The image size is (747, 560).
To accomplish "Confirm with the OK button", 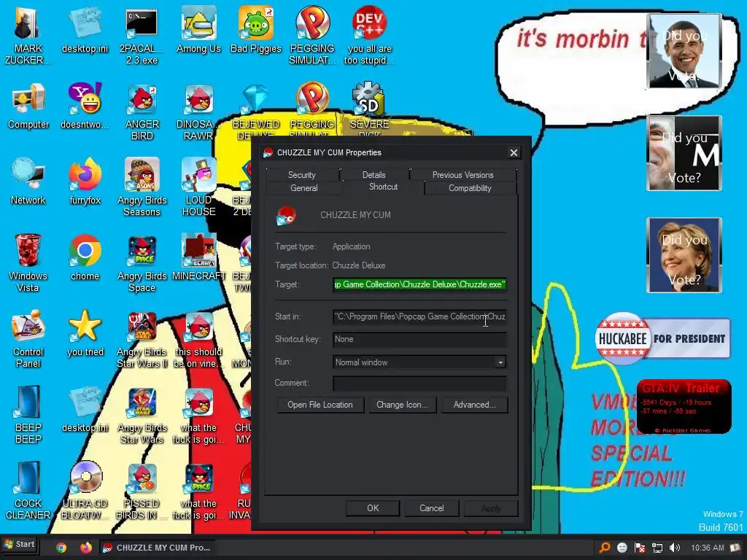I will point(373,508).
